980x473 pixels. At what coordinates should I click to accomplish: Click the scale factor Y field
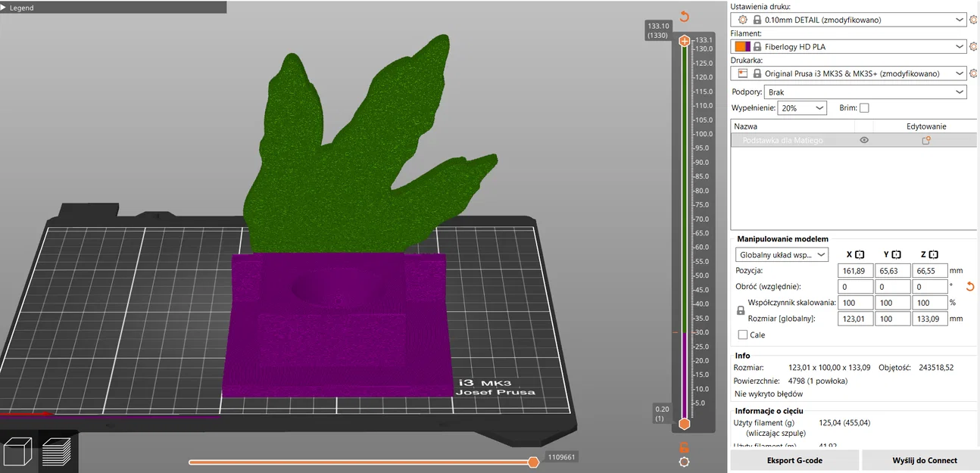[893, 303]
